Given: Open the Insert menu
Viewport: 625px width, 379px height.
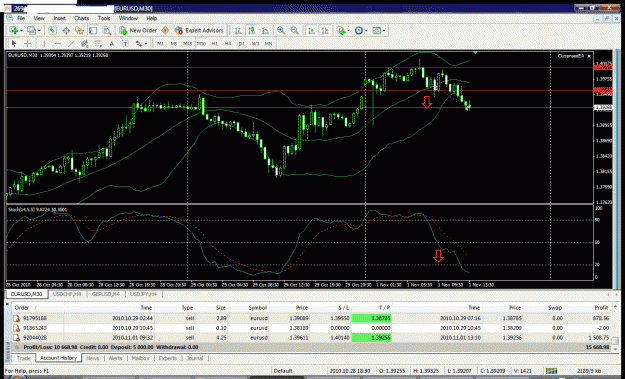Looking at the screenshot, I should 59,18.
